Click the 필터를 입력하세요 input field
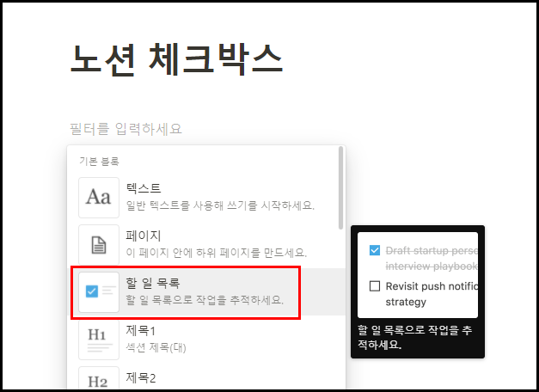The width and height of the screenshot is (539, 392). [x=126, y=129]
